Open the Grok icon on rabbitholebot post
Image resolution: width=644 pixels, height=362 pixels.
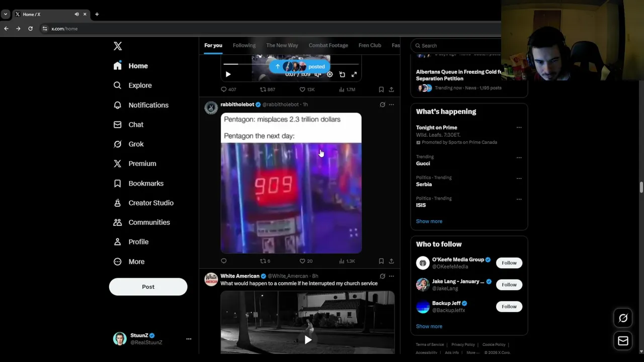click(382, 105)
